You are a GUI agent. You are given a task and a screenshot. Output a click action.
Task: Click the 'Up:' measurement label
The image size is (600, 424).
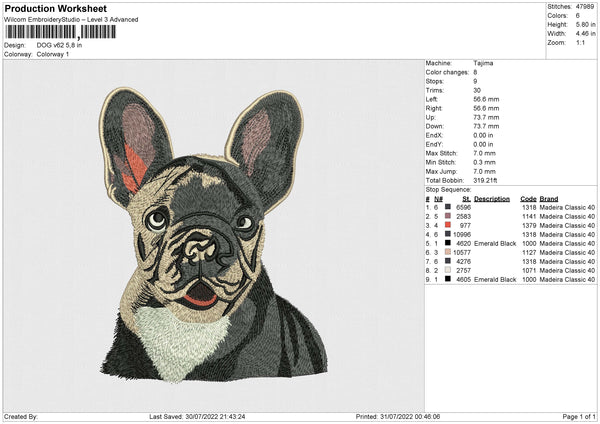[430, 117]
